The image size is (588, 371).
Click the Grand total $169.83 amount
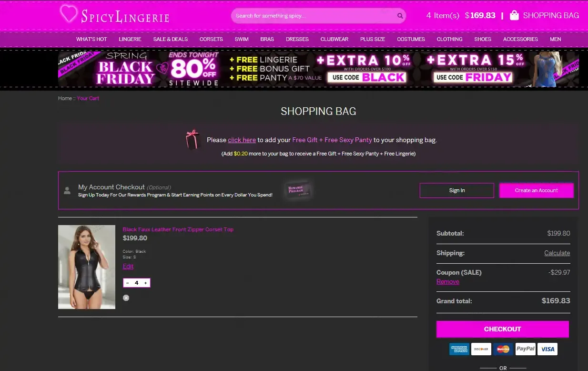click(x=556, y=301)
